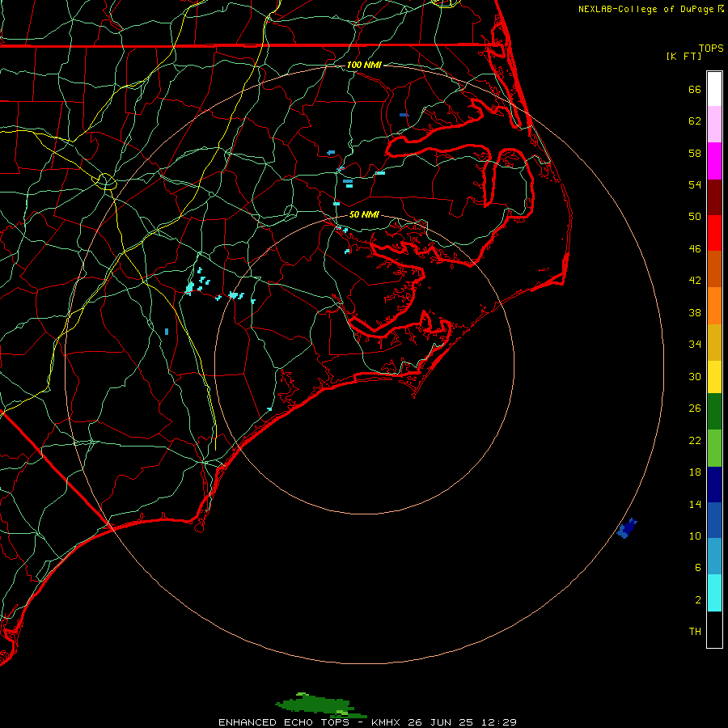Click the "[K FT]" units label
The height and width of the screenshot is (728, 728).
(684, 56)
